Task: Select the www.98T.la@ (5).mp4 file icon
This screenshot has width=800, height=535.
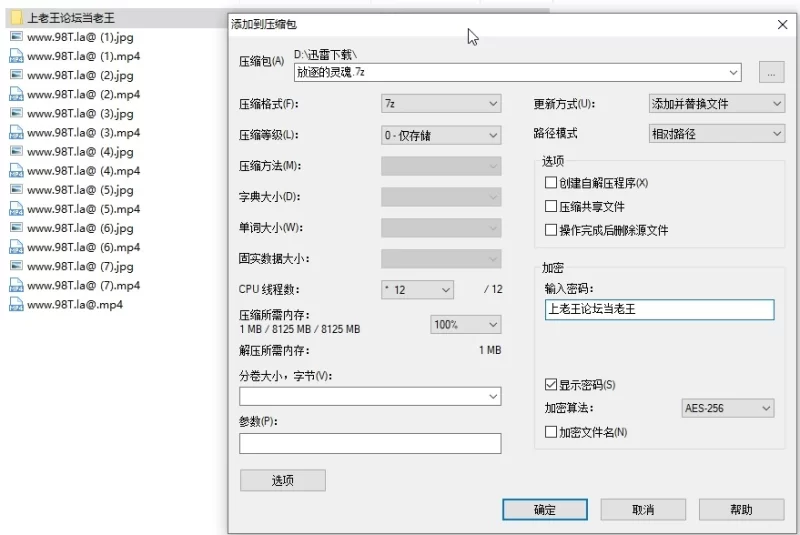Action: point(16,209)
